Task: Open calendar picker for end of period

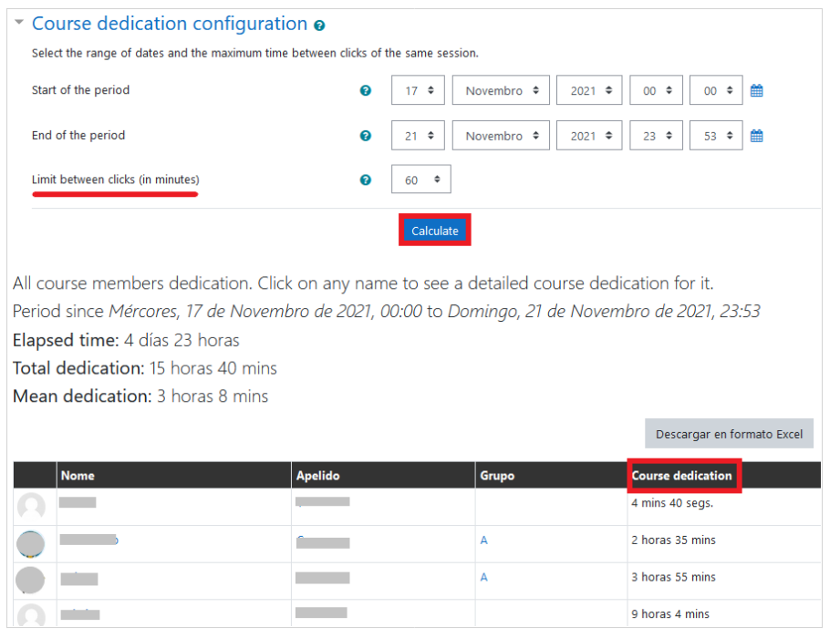Action: pyautogui.click(x=756, y=136)
